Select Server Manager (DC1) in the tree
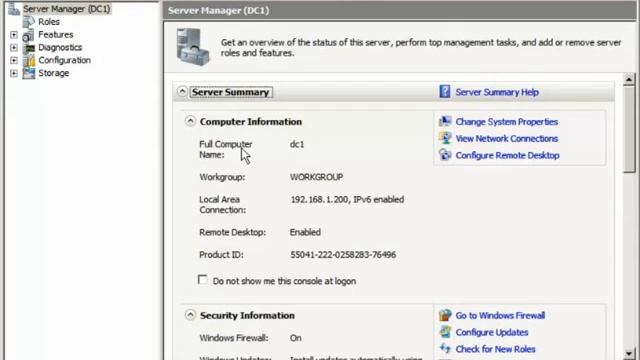640x360 pixels. 67,9
